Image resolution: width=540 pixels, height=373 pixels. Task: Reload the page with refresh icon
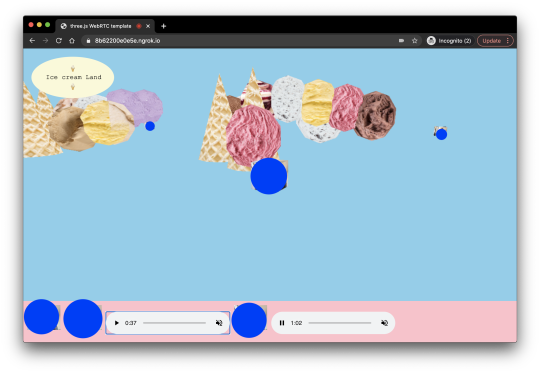click(59, 41)
